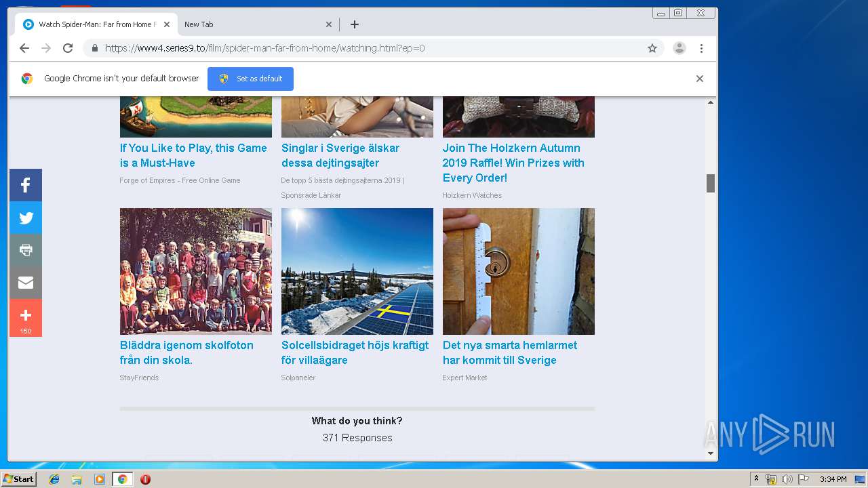This screenshot has width=868, height=488.
Task: Open Windows Explorer folder taskbar icon
Action: (77, 479)
